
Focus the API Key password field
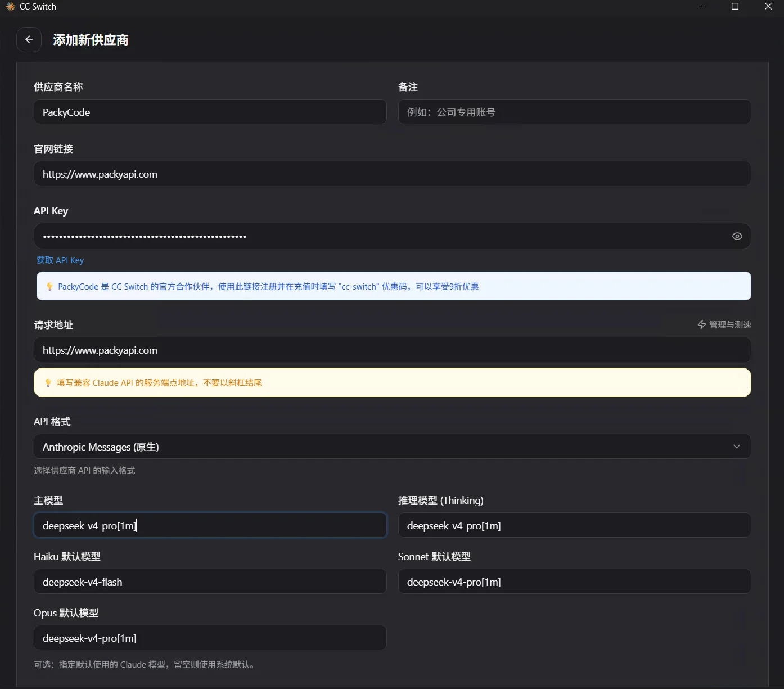click(392, 236)
